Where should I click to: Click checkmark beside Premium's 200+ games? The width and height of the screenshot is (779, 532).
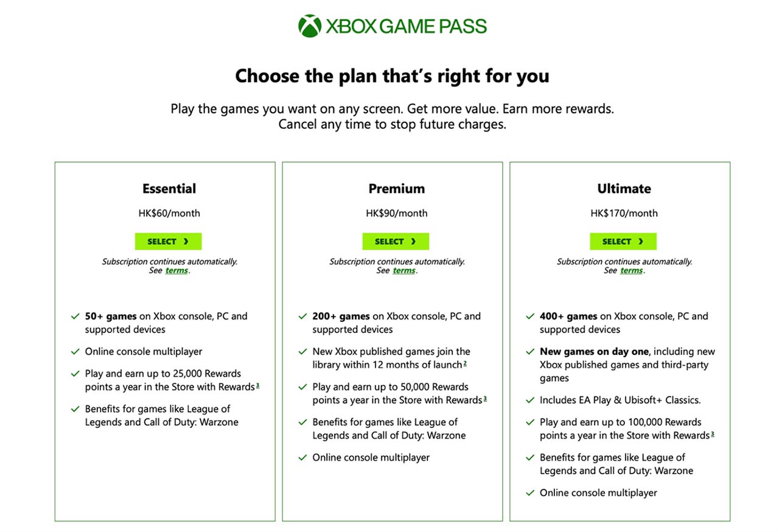(302, 317)
